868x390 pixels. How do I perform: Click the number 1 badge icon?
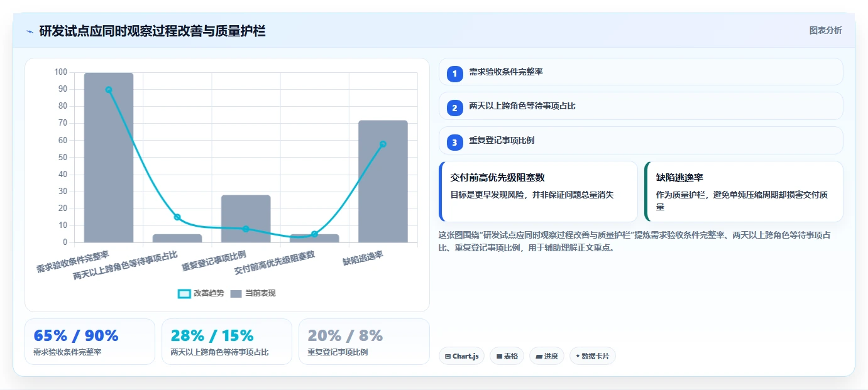(x=454, y=74)
